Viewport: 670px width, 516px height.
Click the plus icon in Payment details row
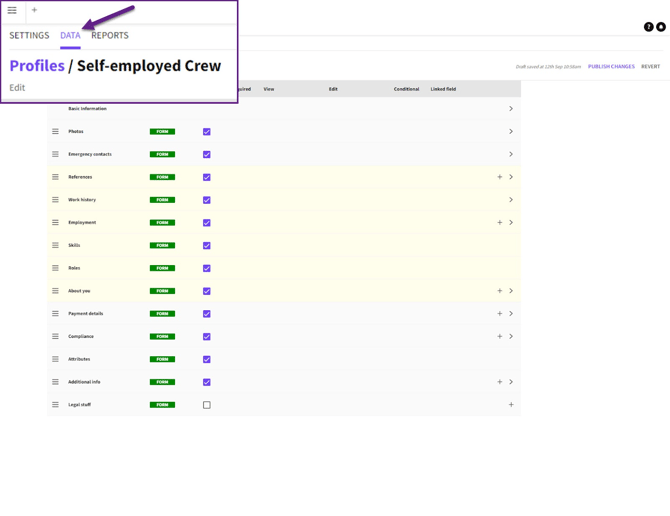pos(500,314)
